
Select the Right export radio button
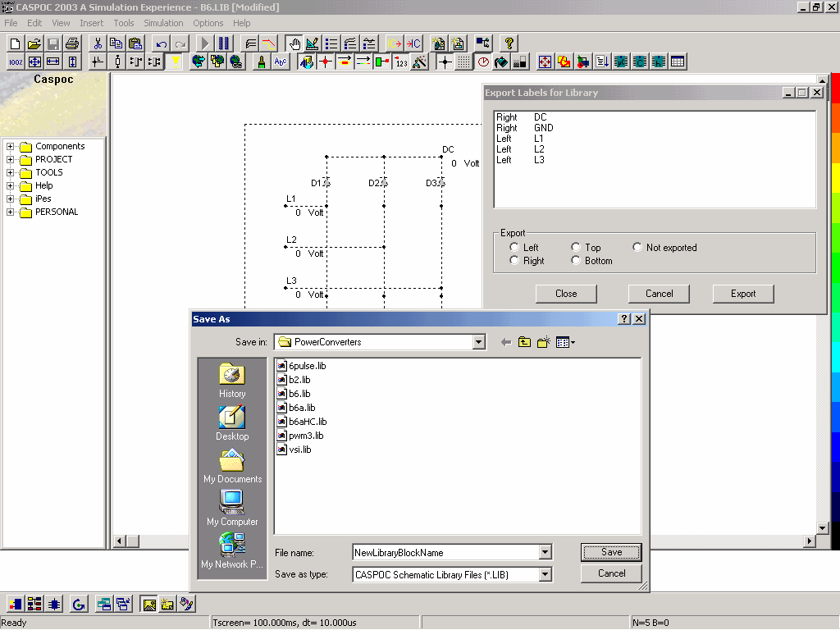click(x=514, y=260)
